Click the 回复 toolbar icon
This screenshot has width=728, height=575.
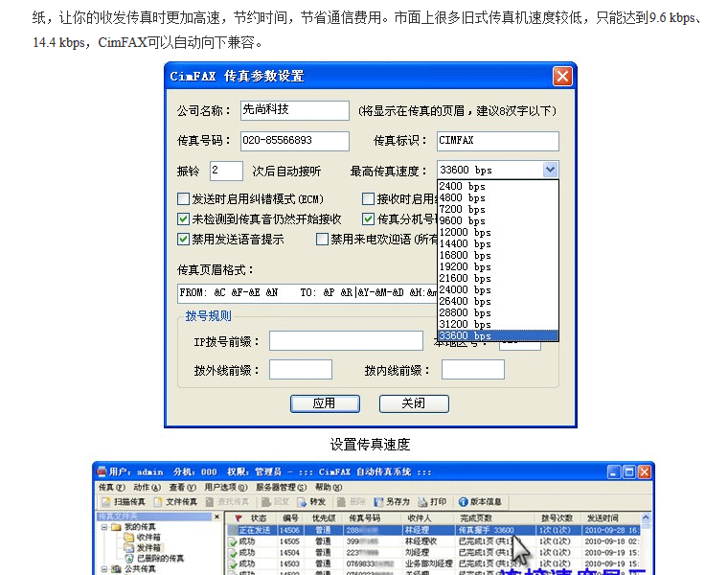(266, 501)
